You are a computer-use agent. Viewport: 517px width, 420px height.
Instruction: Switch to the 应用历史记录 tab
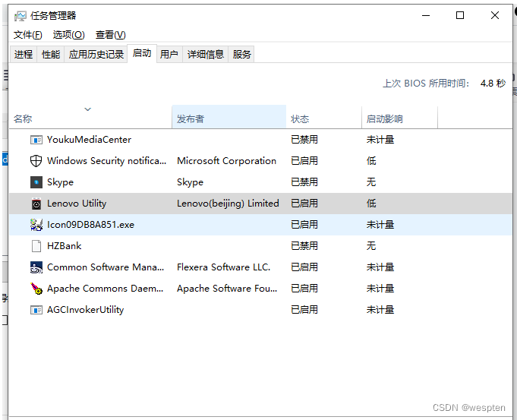pyautogui.click(x=96, y=54)
